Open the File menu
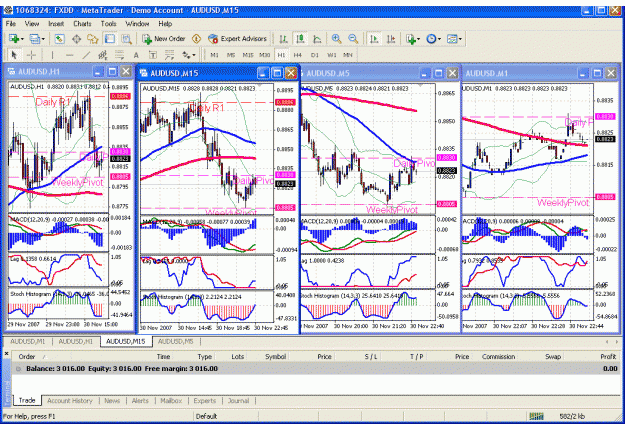The height and width of the screenshot is (424, 625). click(10, 24)
